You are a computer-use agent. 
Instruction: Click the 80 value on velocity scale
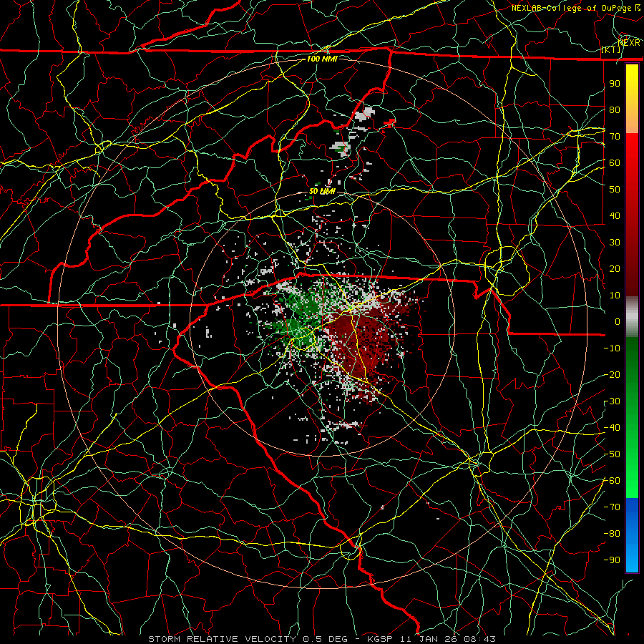click(x=615, y=109)
